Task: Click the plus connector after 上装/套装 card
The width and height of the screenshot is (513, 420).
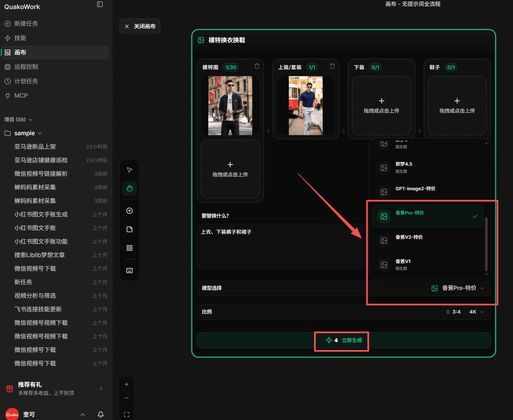Action: [x=344, y=131]
